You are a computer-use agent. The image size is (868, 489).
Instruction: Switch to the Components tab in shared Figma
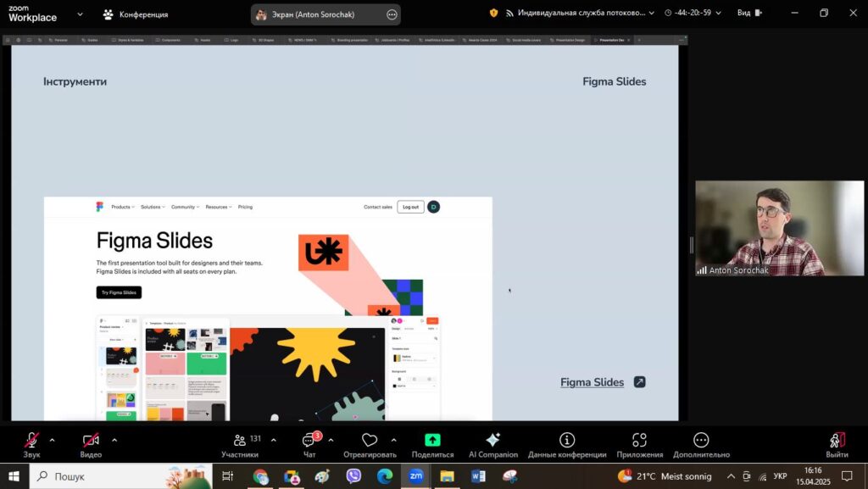169,40
